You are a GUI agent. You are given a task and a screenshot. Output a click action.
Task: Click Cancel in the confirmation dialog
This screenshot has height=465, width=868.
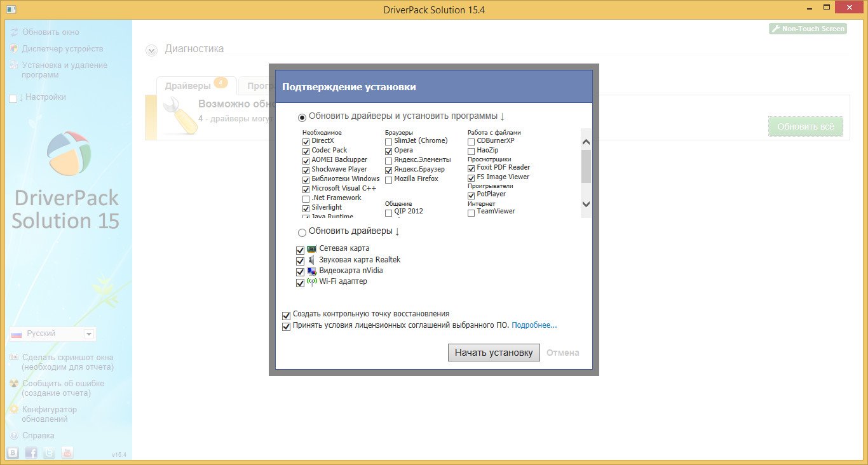[x=563, y=353]
